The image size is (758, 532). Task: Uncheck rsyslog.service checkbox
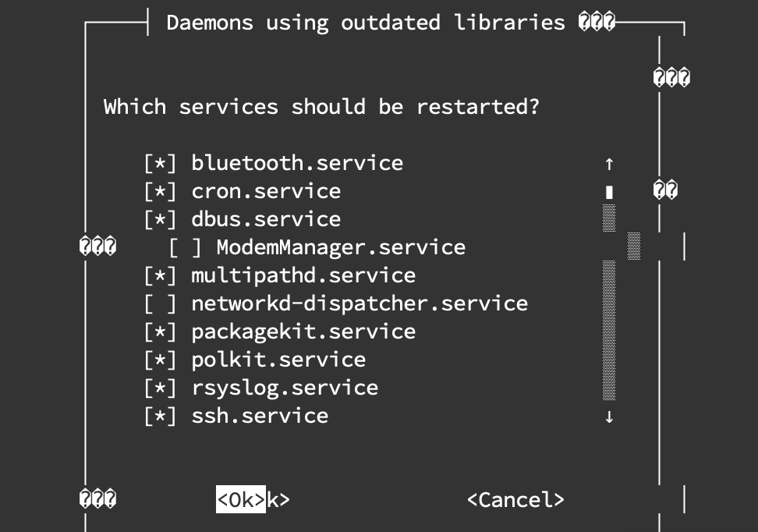click(x=160, y=388)
